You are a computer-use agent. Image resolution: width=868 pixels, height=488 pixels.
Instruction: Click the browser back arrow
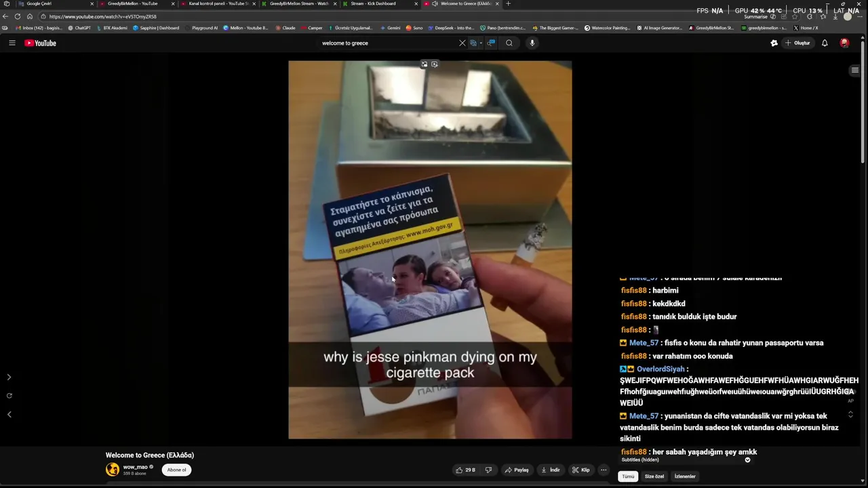(5, 16)
